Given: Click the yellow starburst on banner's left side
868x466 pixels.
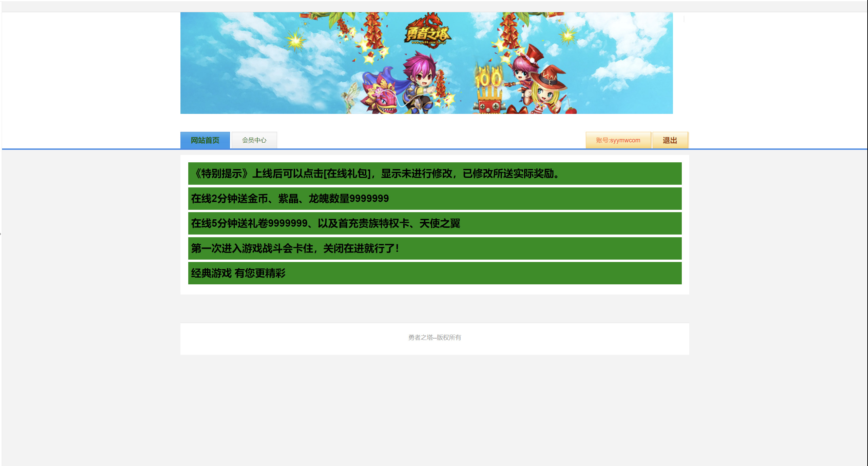Looking at the screenshot, I should tap(295, 41).
